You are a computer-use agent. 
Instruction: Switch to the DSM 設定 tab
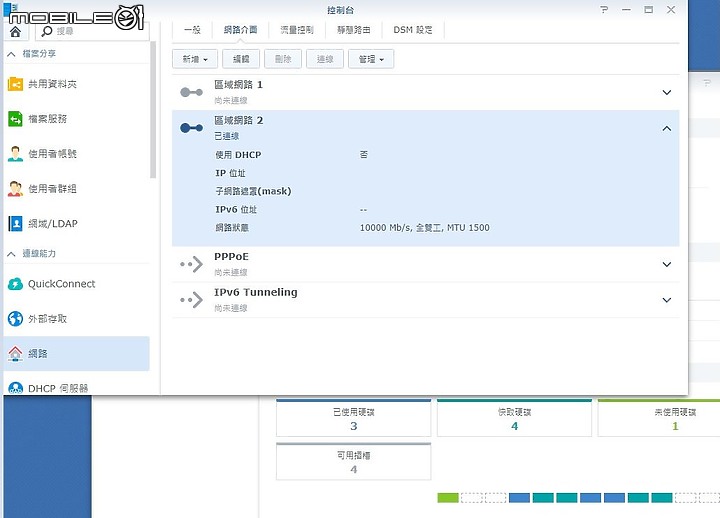[x=413, y=30]
